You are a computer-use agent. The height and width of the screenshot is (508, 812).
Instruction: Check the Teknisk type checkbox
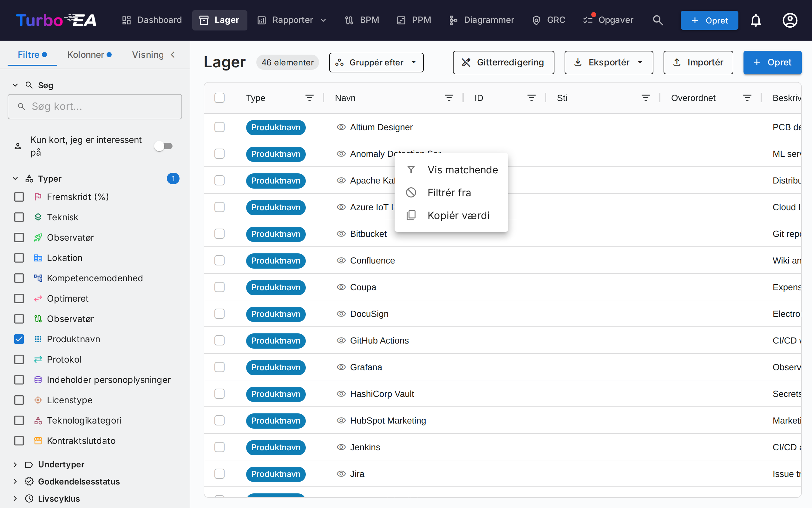pos(19,217)
